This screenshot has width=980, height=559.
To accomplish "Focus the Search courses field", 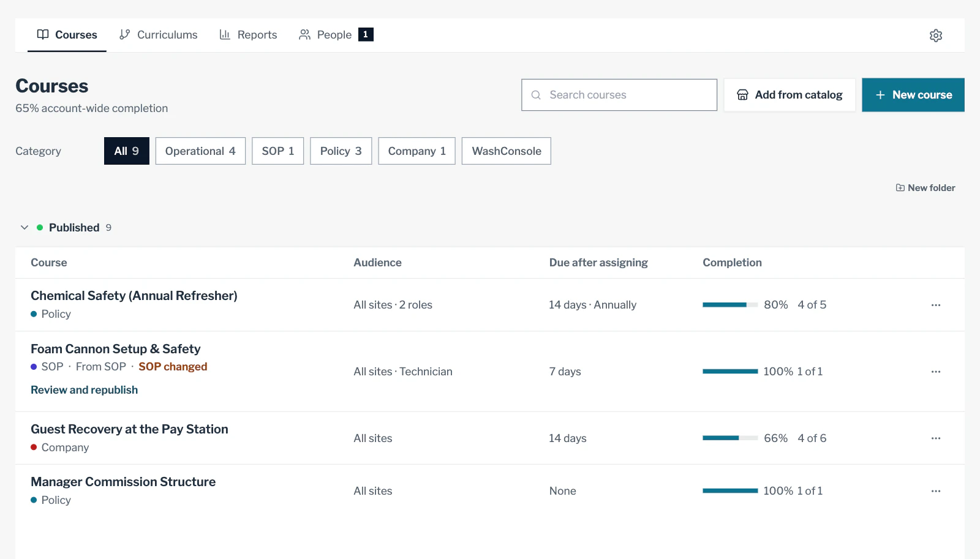I will (x=619, y=95).
